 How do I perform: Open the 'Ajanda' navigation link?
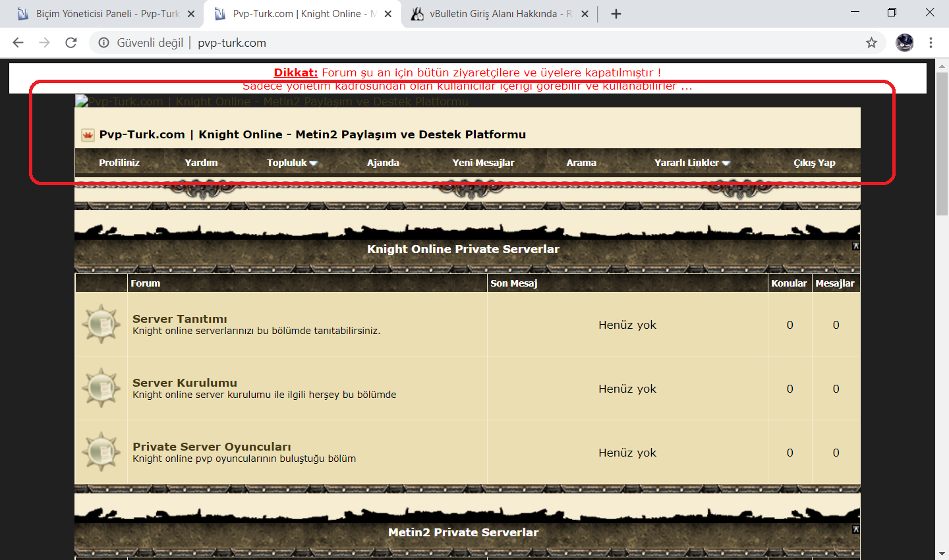point(383,163)
